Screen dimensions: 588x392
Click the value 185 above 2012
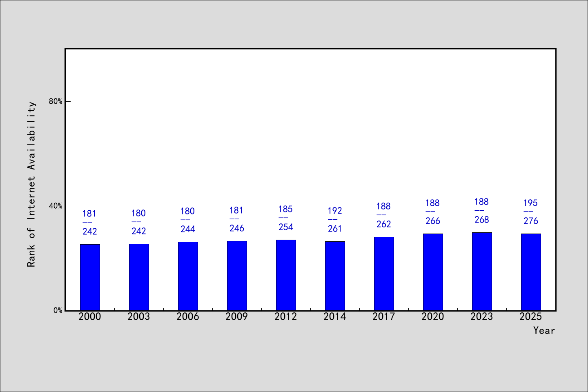(x=285, y=209)
